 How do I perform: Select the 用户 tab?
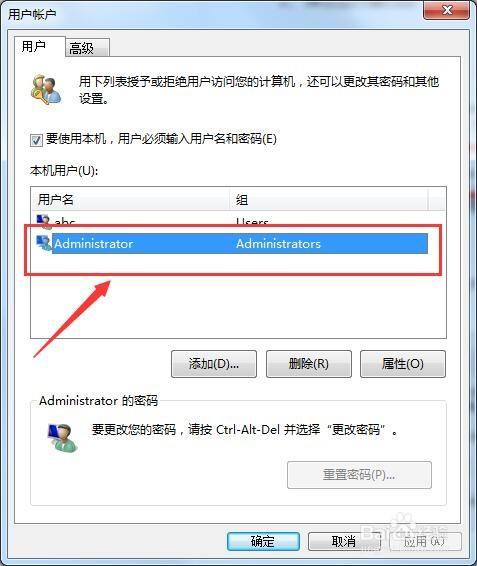click(40, 46)
